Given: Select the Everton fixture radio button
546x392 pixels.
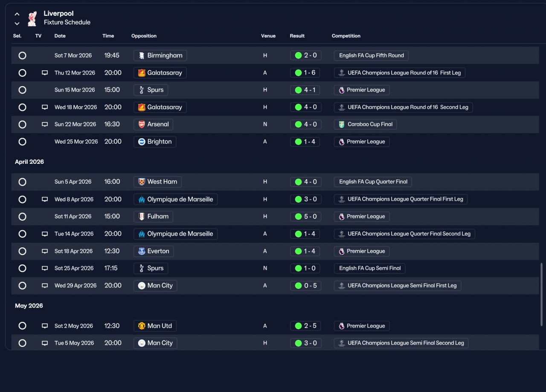Looking at the screenshot, I should (22, 251).
